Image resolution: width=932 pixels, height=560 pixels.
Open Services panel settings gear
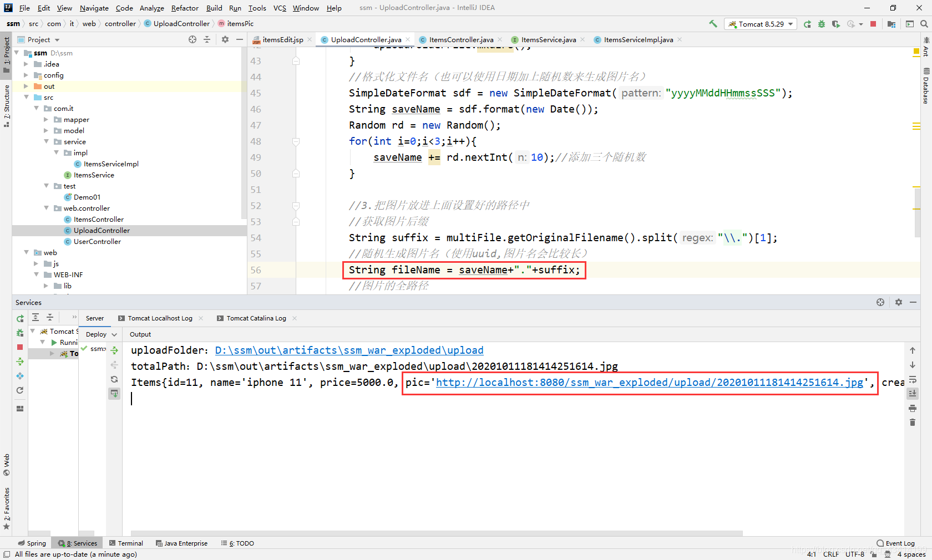click(x=899, y=302)
